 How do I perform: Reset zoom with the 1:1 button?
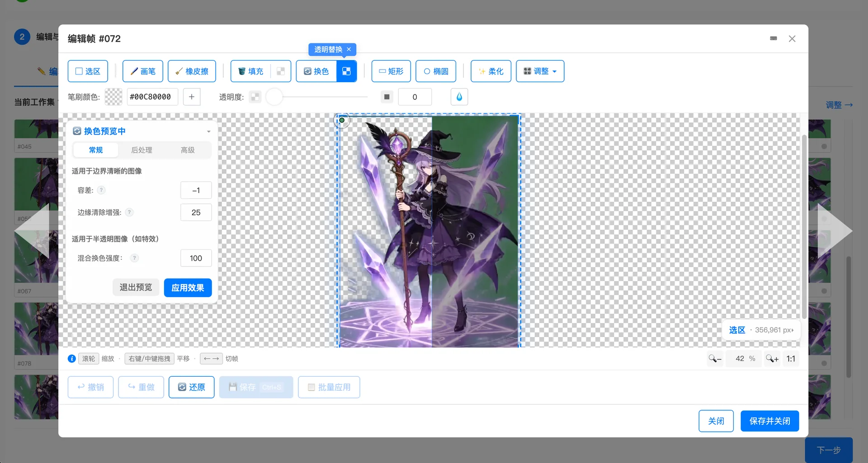pyautogui.click(x=791, y=359)
